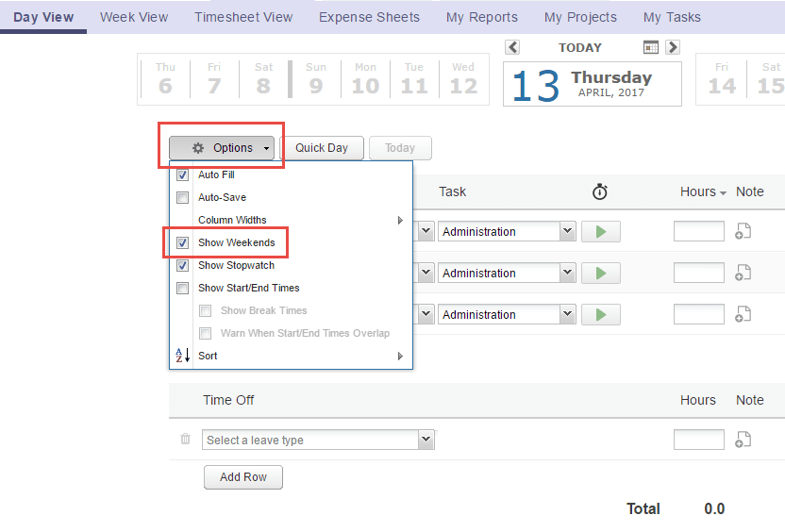The image size is (785, 532).
Task: Enable Show Start/End Times option
Action: [183, 289]
